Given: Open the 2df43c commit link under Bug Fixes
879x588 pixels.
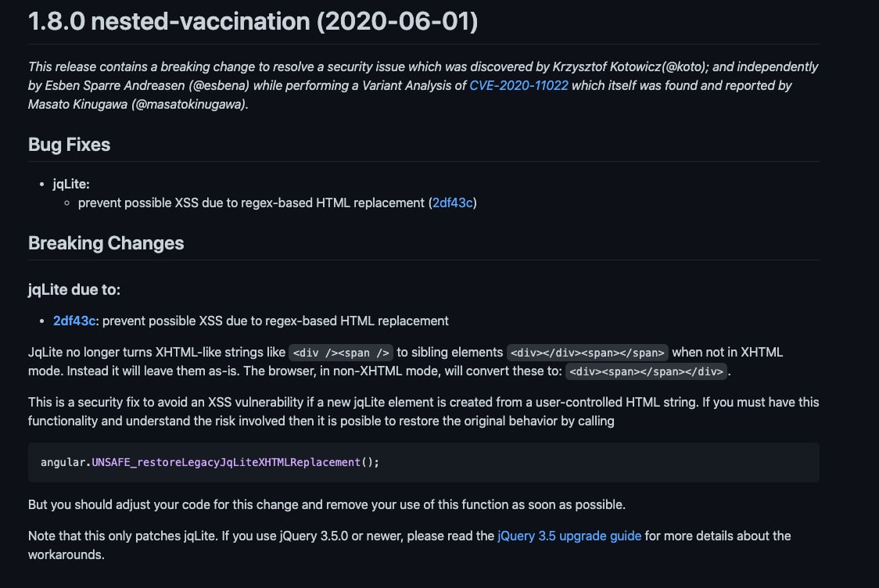Looking at the screenshot, I should [x=452, y=203].
